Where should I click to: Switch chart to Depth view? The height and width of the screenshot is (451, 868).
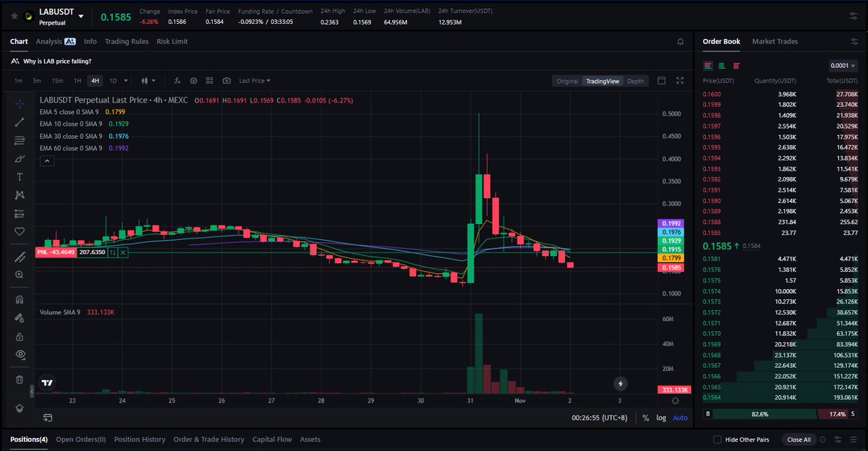(x=635, y=81)
